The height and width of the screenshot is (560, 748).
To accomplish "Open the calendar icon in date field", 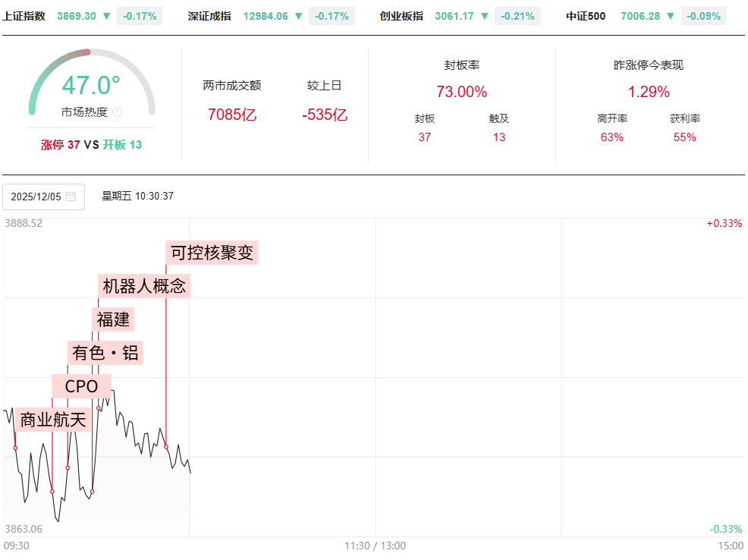I will tap(71, 197).
